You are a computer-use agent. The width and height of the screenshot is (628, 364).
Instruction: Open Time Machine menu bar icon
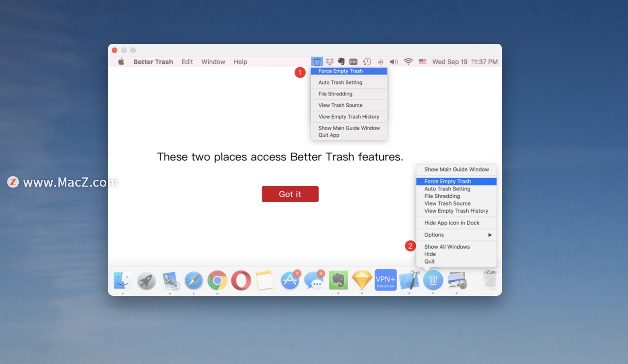367,62
